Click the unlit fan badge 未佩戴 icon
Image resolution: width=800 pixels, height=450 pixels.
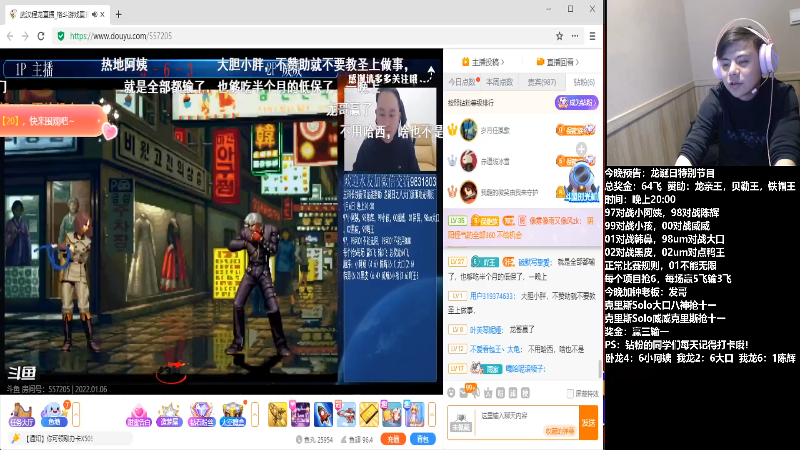coord(461,423)
